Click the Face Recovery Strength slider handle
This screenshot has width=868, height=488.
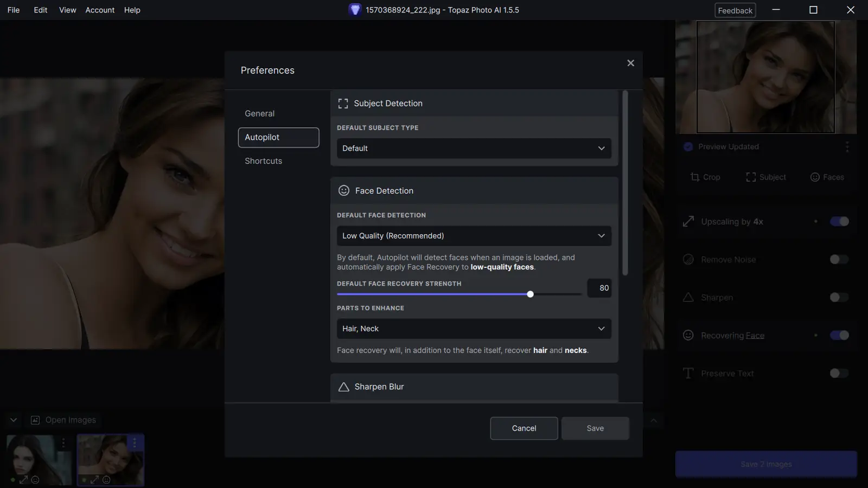coord(530,294)
